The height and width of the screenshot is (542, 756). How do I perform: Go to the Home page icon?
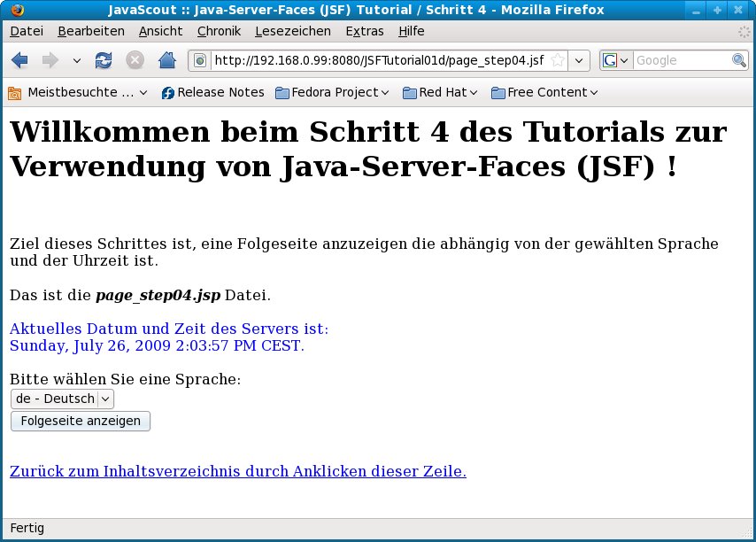166,60
